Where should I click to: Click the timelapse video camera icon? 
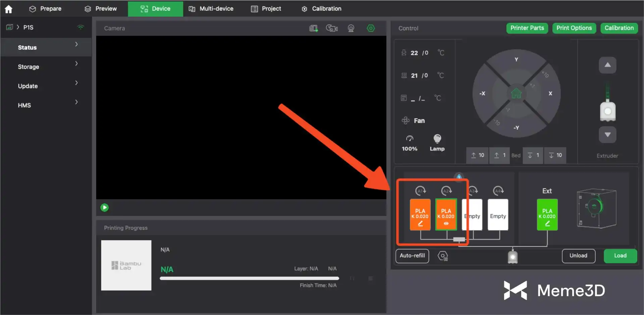(332, 28)
